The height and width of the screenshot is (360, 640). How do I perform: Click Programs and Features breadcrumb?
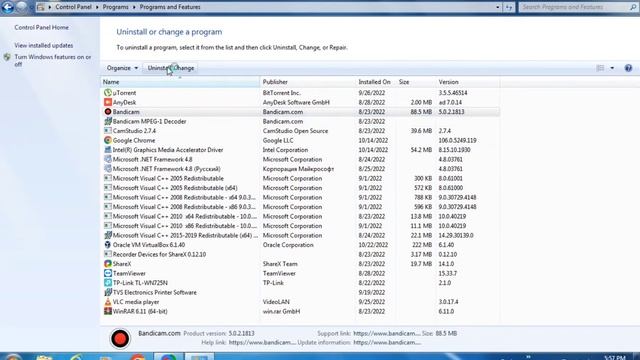[x=170, y=7]
